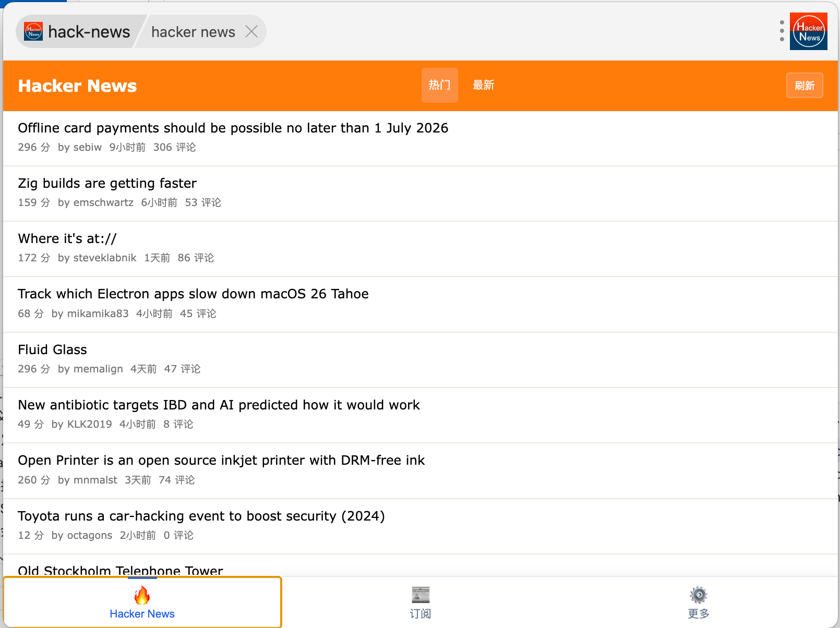Image resolution: width=840 pixels, height=628 pixels.
Task: Click the 9小时前 timestamp
Action: coord(128,148)
